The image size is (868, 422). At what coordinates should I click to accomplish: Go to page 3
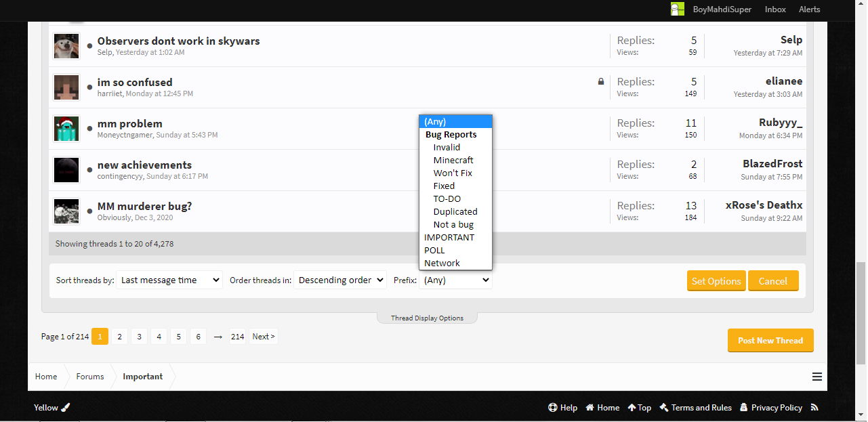pos(139,337)
